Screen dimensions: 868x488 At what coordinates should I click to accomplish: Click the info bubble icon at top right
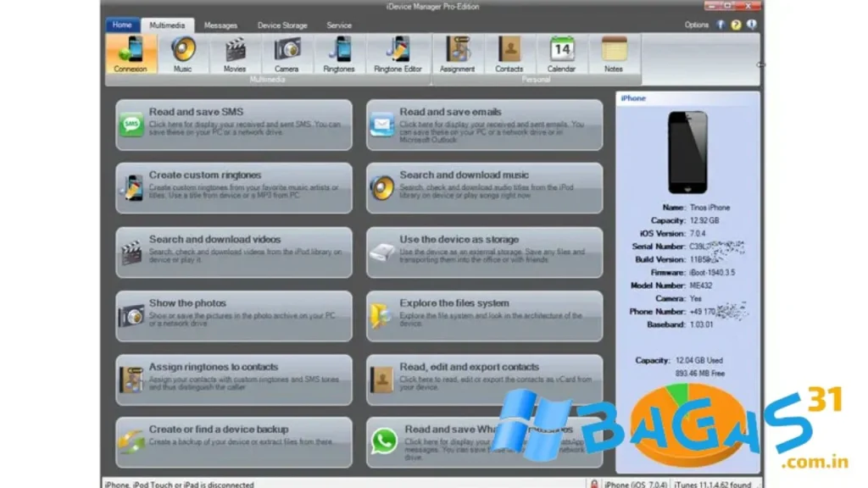(x=751, y=25)
